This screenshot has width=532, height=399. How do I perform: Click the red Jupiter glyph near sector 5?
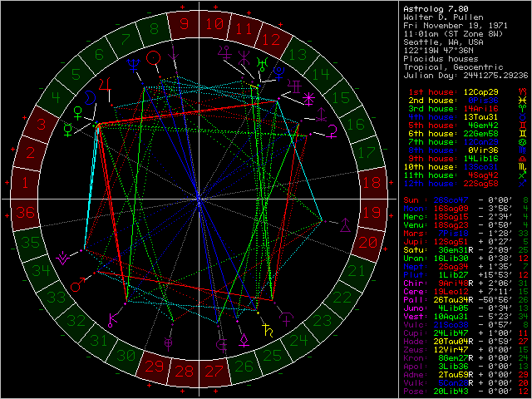106,85
